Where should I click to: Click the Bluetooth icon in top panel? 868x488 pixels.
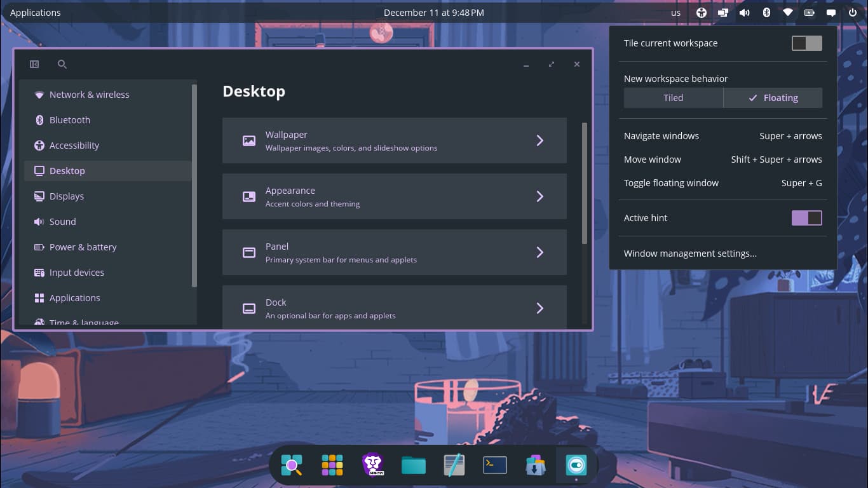tap(766, 13)
